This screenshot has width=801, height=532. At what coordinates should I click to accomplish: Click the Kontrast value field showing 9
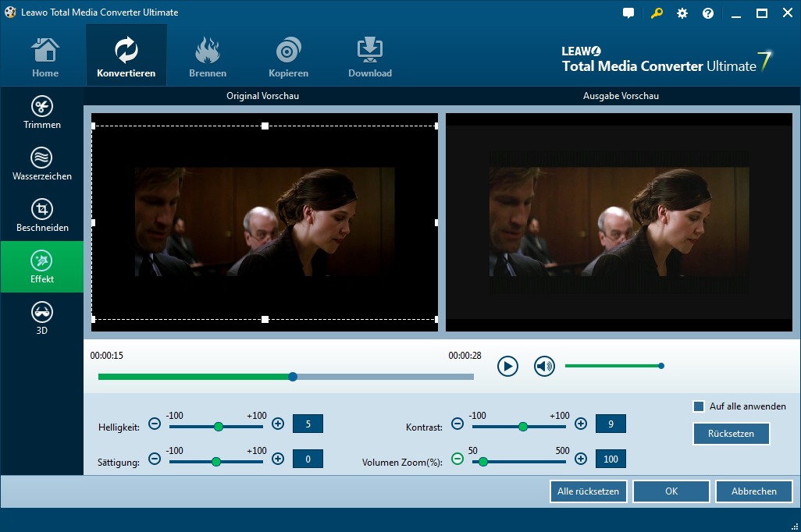pyautogui.click(x=611, y=424)
